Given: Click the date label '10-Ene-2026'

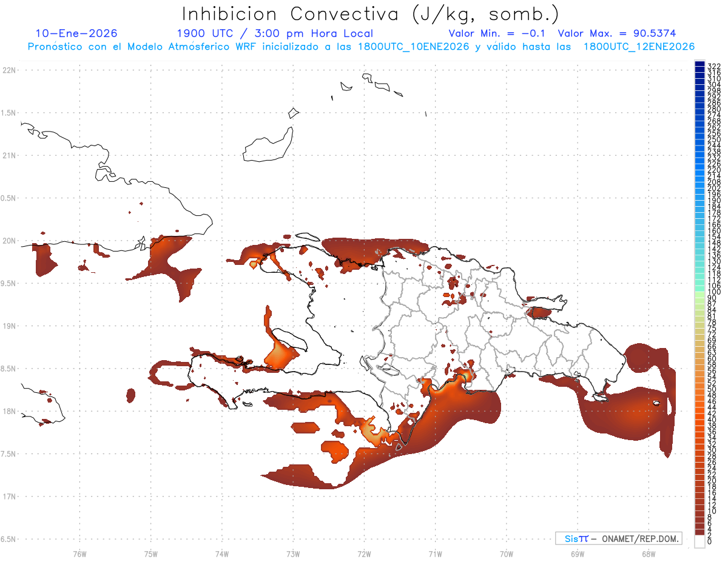Looking at the screenshot, I should click(76, 33).
